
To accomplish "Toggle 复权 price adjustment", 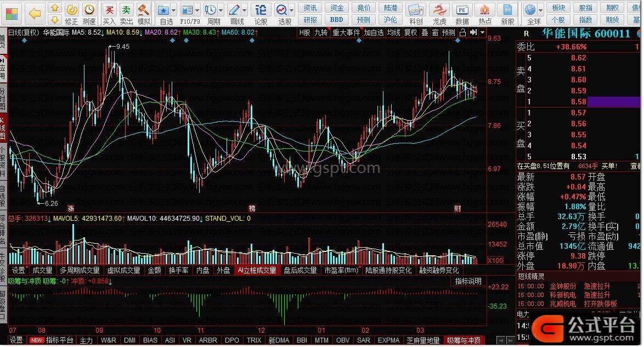I will click(x=411, y=32).
